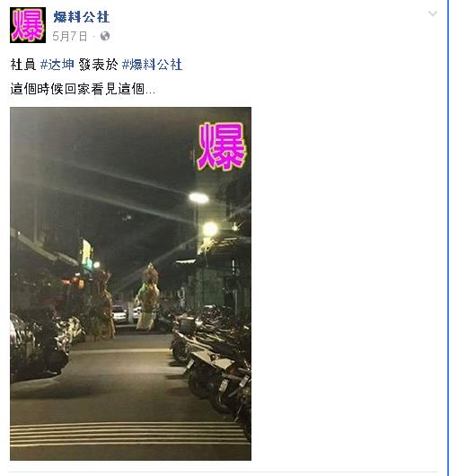Image resolution: width=449 pixels, height=476 pixels.
Task: Click the dot separator beside the date
Action: [94, 37]
